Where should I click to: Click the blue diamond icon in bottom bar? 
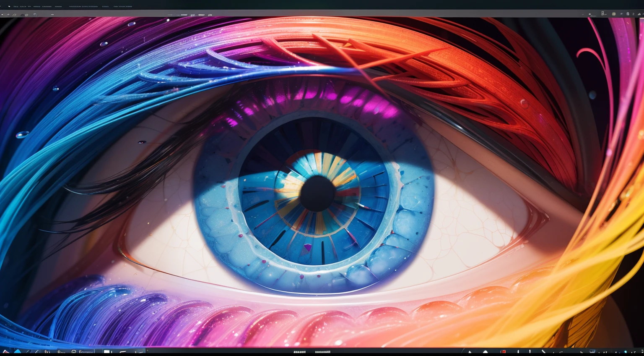pos(17,351)
